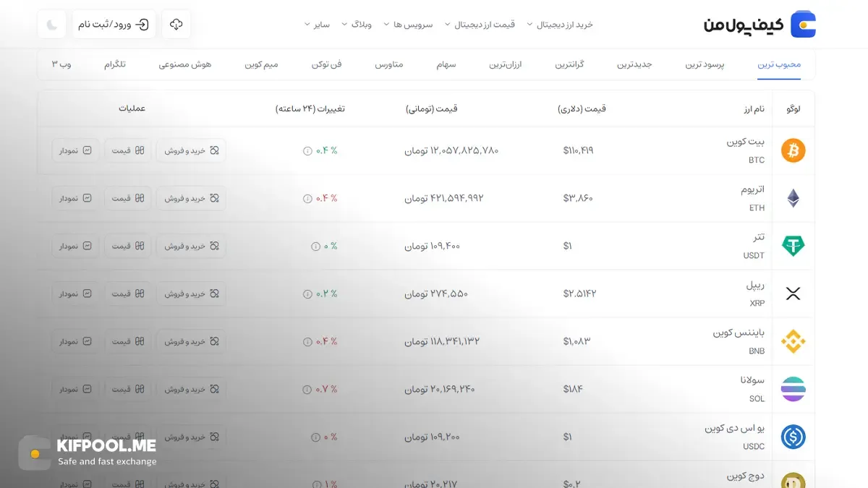Click نمودار button in Bitcoin row
This screenshot has width=868, height=488.
(75, 150)
